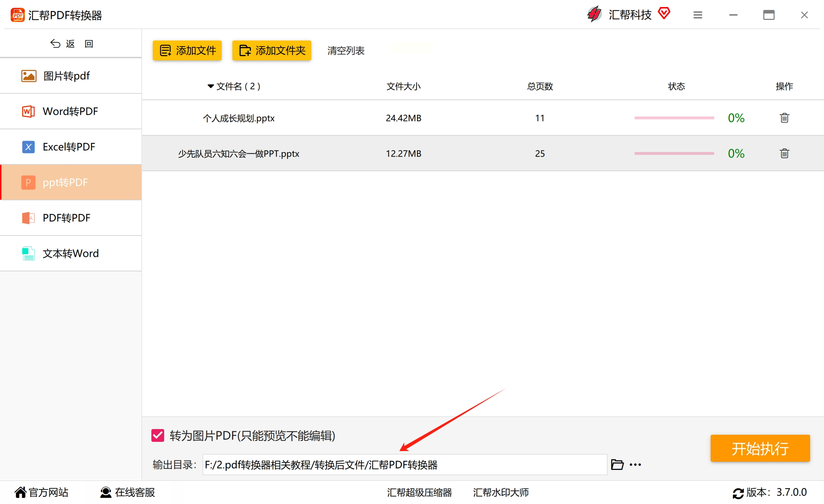Open 在线客服 support icon
The height and width of the screenshot is (504, 824).
[106, 492]
